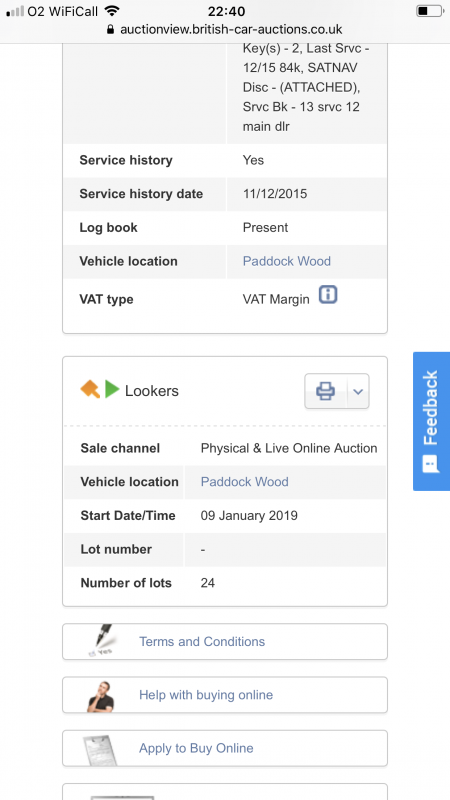
Task: Open Paddock Wood link in Lookers panel
Action: pyautogui.click(x=244, y=482)
